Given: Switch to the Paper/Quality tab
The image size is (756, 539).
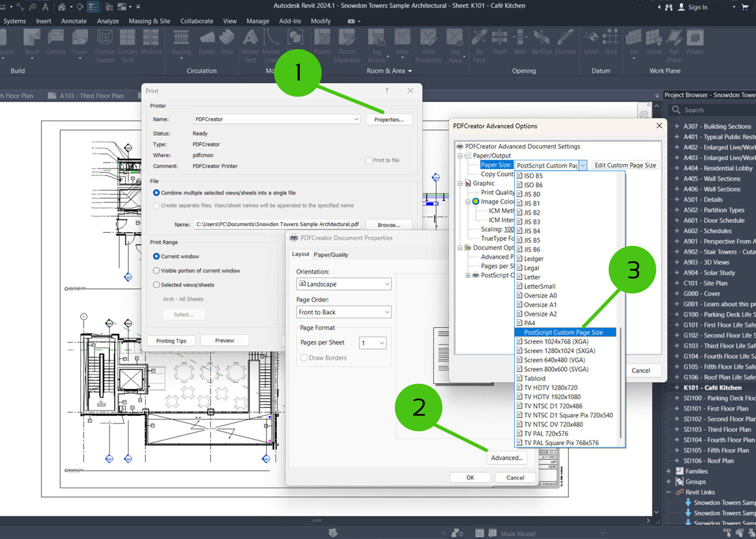Looking at the screenshot, I should [x=331, y=254].
